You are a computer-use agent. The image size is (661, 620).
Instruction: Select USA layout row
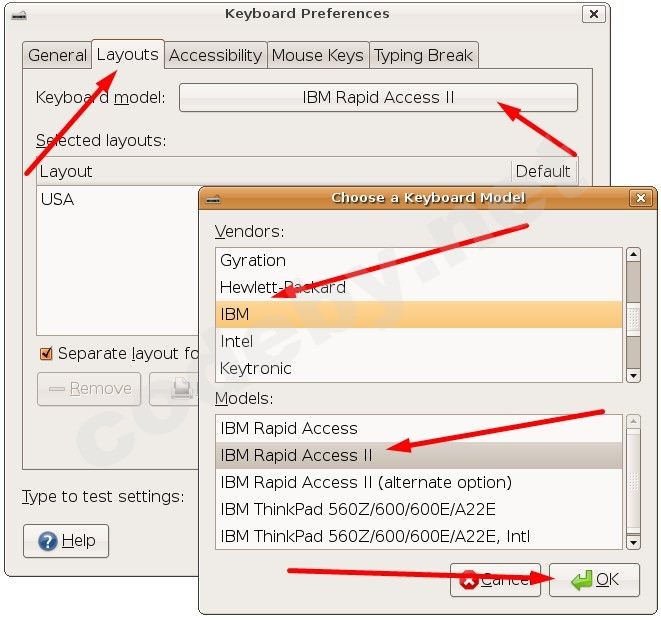(58, 199)
